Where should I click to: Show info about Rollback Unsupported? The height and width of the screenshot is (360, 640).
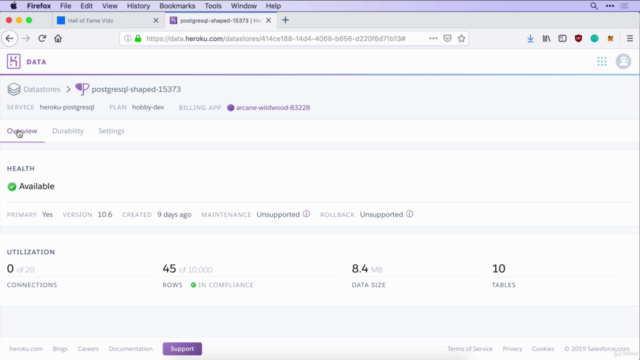(409, 214)
